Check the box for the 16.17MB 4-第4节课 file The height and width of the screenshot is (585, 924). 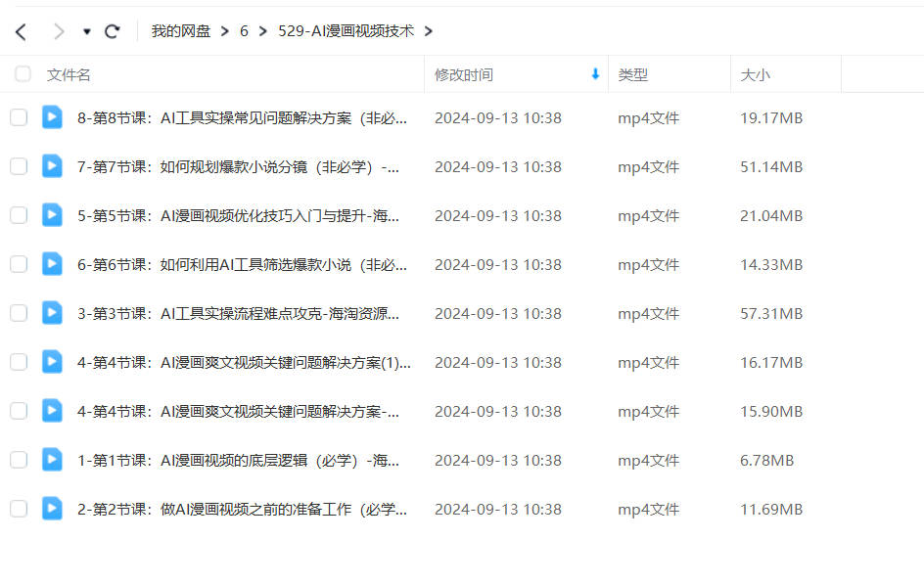19,362
